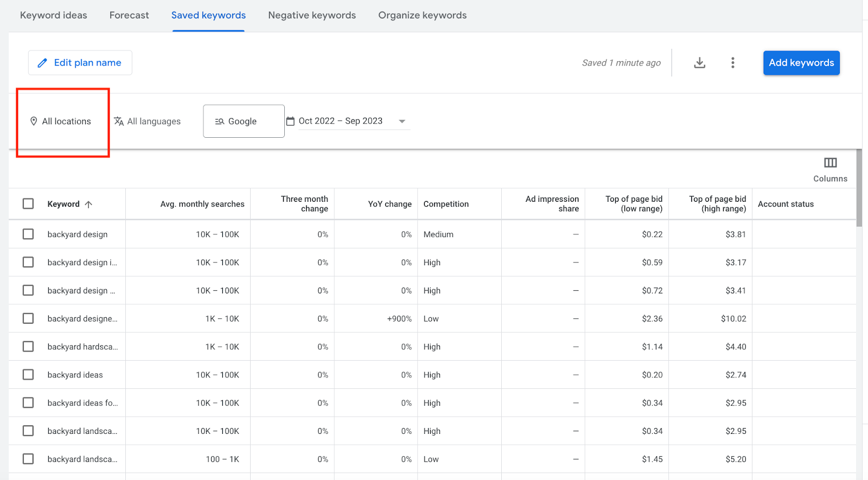Sort by Top of page bid low range

[x=634, y=204]
